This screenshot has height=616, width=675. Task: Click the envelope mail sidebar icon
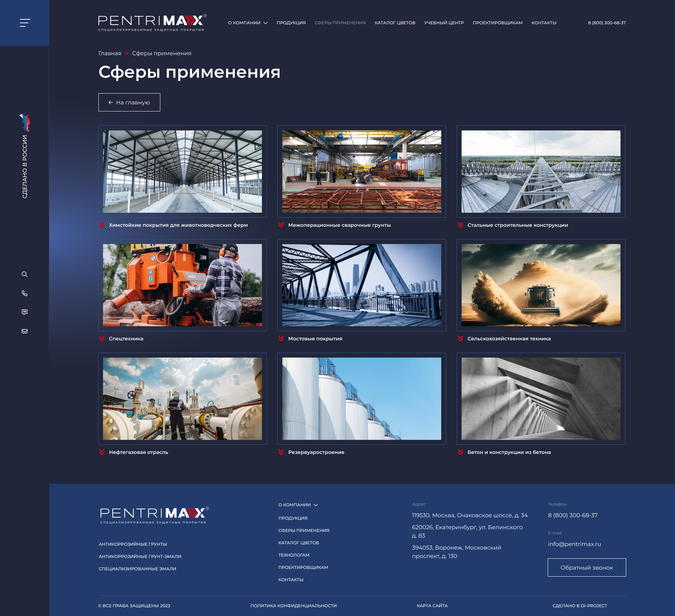point(25,331)
